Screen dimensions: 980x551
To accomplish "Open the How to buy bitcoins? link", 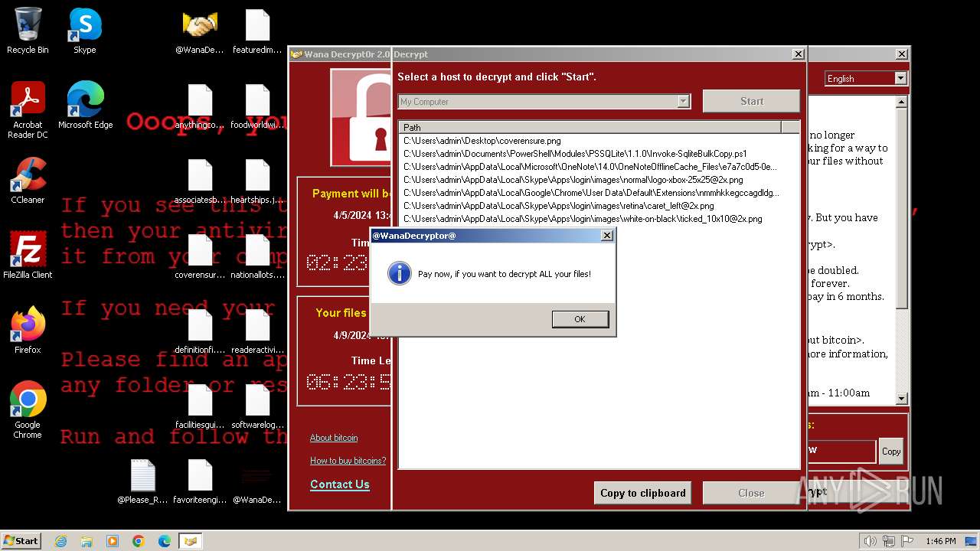I will [348, 461].
